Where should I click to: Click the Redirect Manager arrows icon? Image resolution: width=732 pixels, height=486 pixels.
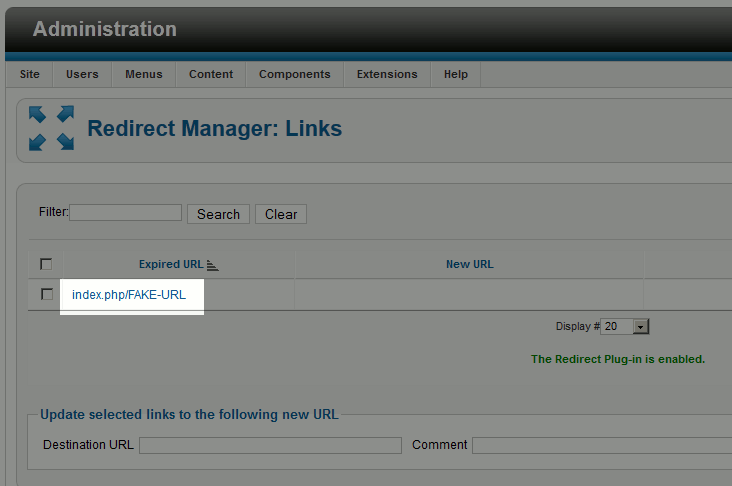(52, 129)
